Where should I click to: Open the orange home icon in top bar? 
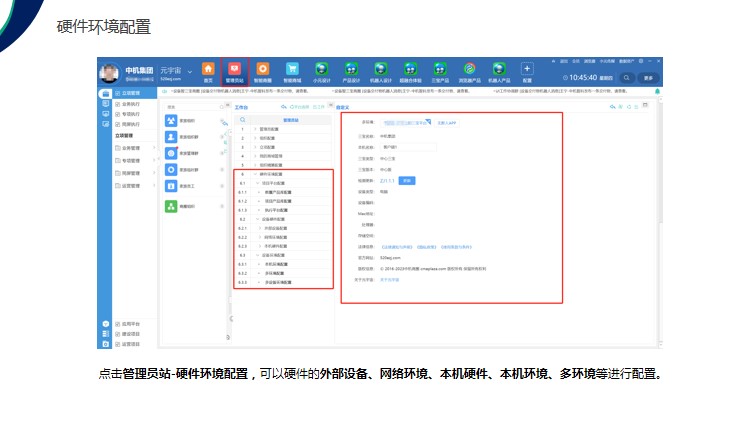(x=208, y=69)
